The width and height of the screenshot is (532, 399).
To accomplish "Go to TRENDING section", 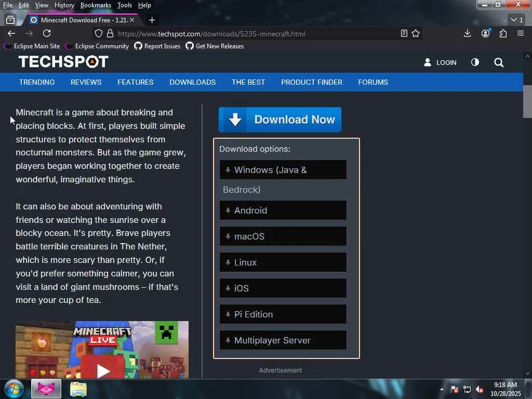I will (x=37, y=82).
